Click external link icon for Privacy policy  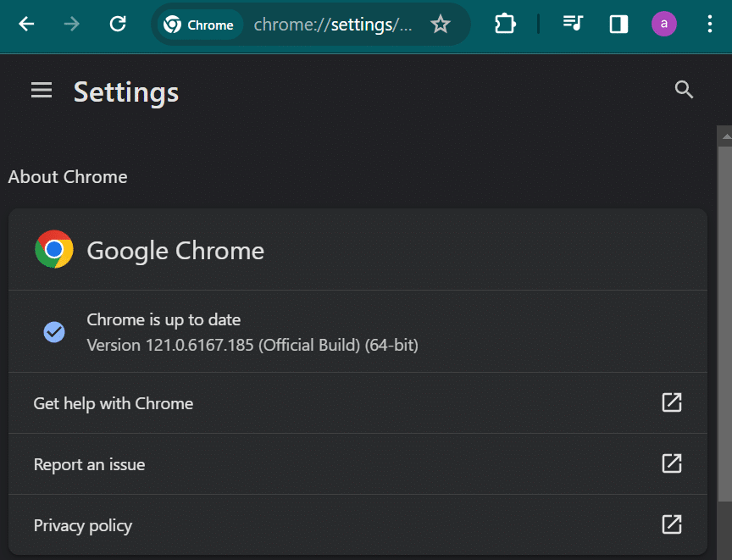(x=672, y=524)
